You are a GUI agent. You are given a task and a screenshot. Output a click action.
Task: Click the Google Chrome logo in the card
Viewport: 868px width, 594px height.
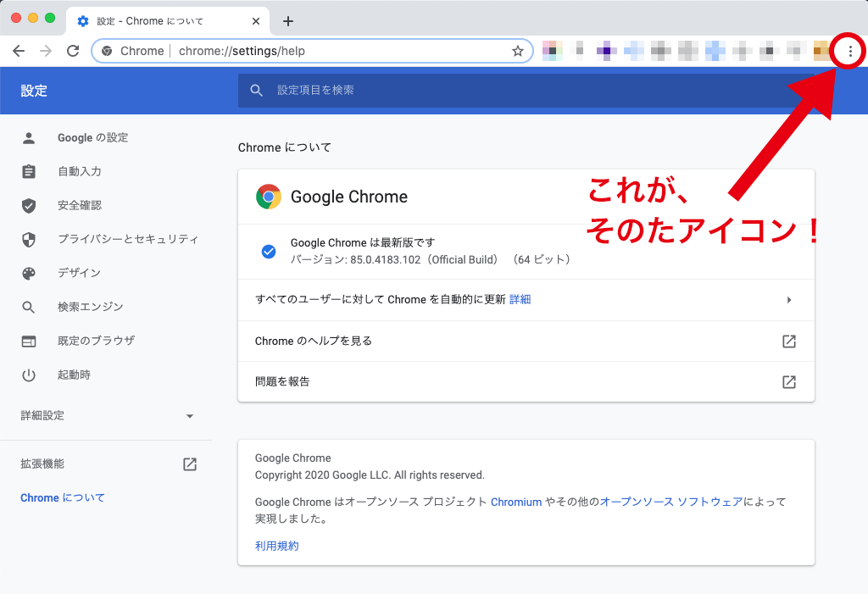coord(269,197)
